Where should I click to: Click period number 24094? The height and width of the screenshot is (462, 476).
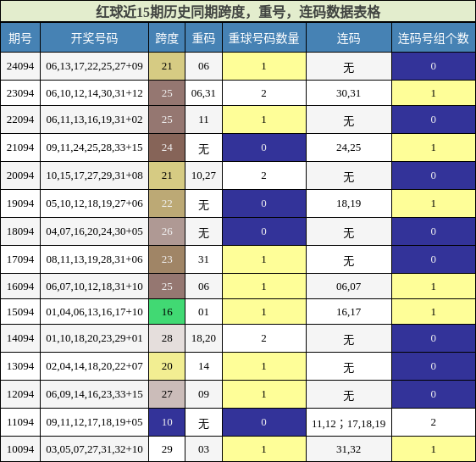point(20,66)
